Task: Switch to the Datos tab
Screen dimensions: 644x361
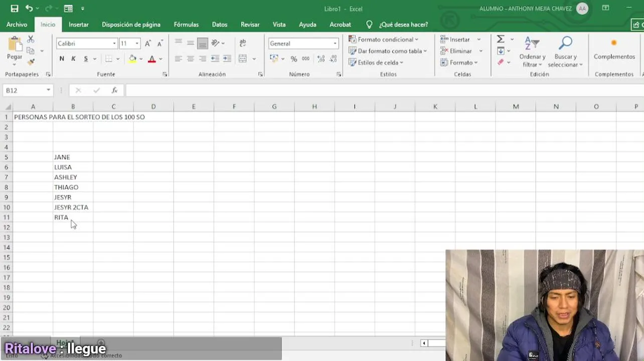Action: [x=220, y=25]
